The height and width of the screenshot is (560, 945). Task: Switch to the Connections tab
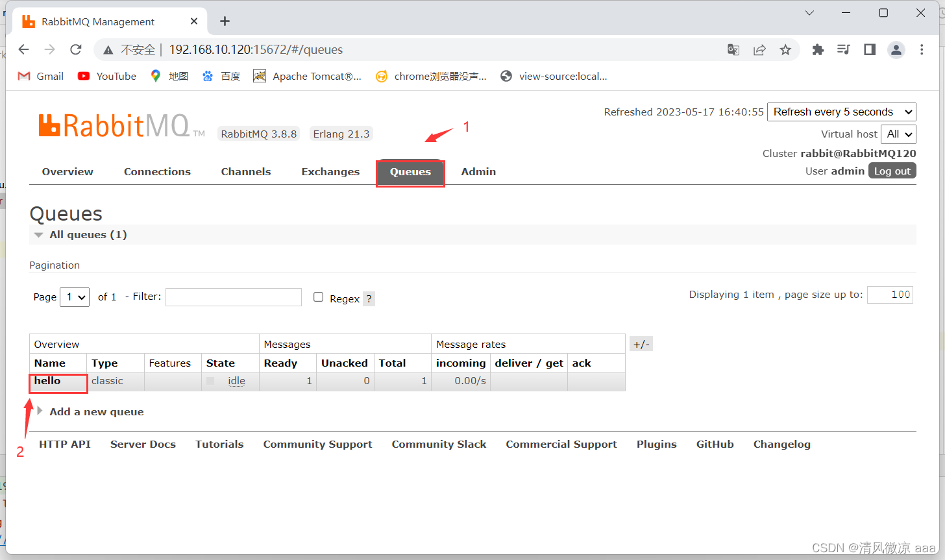(157, 172)
